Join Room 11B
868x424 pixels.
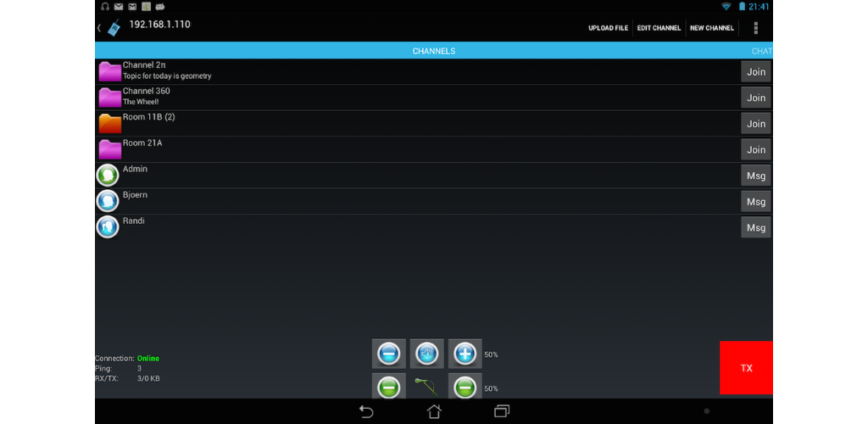(x=756, y=124)
